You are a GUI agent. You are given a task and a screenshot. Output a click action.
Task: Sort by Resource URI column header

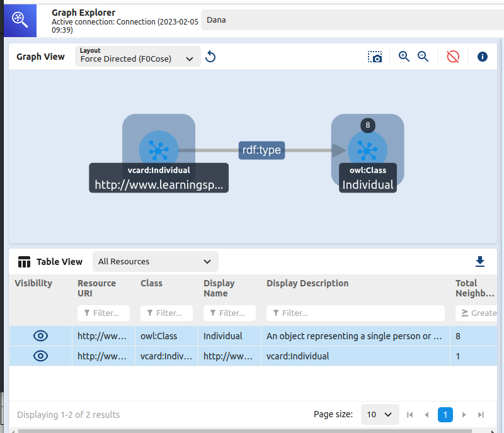tap(97, 288)
